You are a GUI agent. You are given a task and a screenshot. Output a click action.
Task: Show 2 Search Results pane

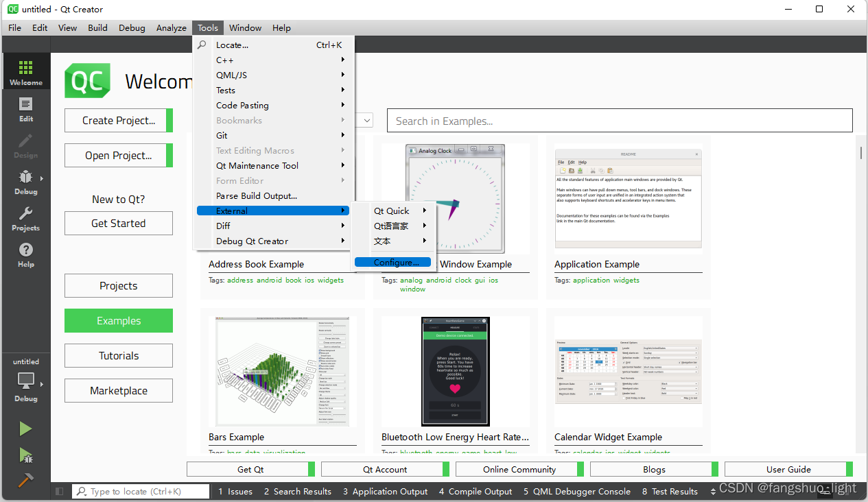298,492
